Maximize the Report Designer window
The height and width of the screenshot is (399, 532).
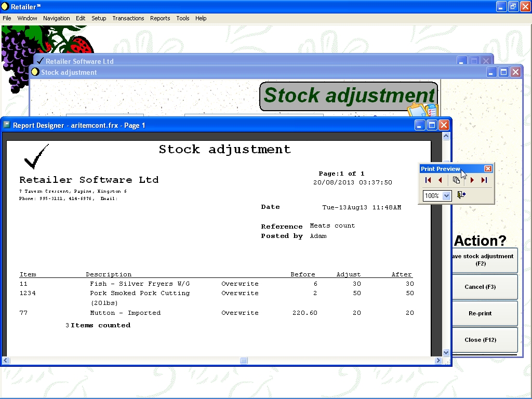click(x=432, y=125)
